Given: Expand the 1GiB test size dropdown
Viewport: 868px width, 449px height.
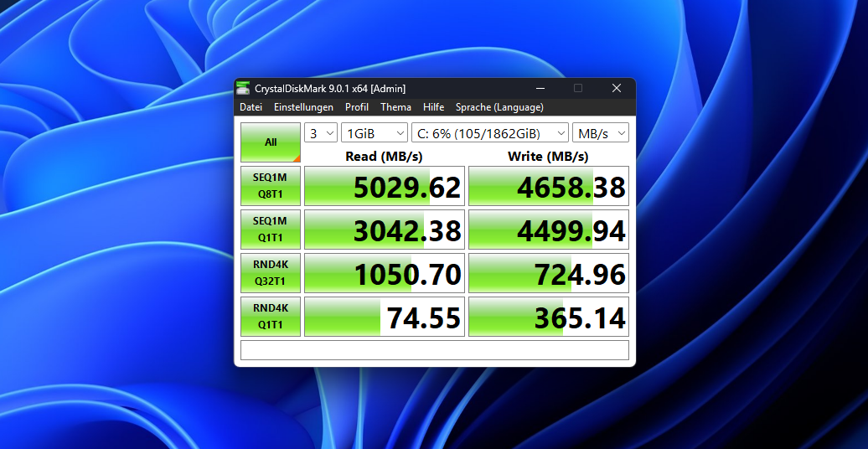Looking at the screenshot, I should click(375, 133).
